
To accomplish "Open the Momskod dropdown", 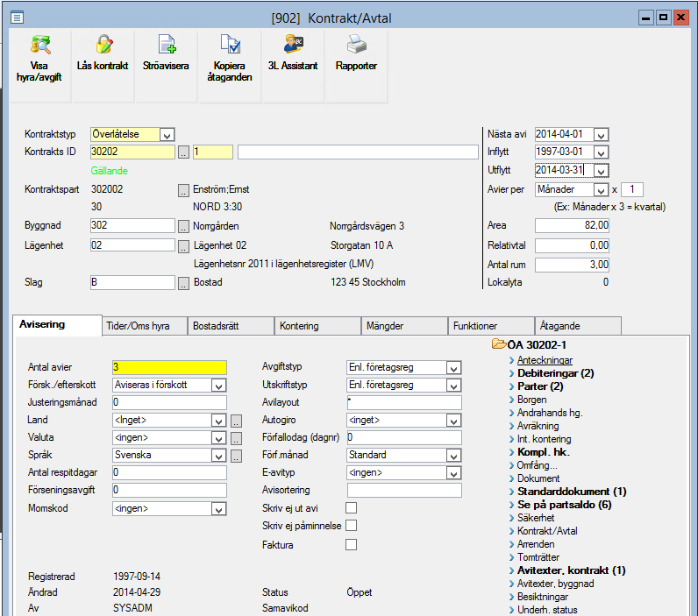I will 218,509.
